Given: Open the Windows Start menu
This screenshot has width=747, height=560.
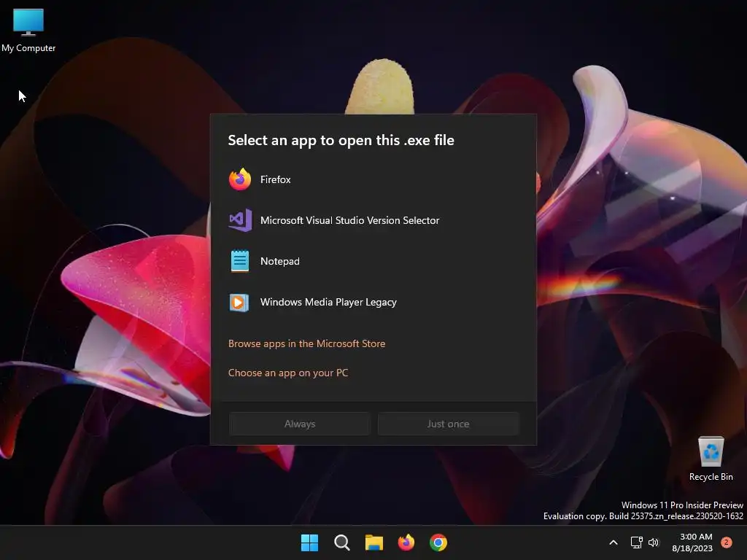Looking at the screenshot, I should click(309, 542).
